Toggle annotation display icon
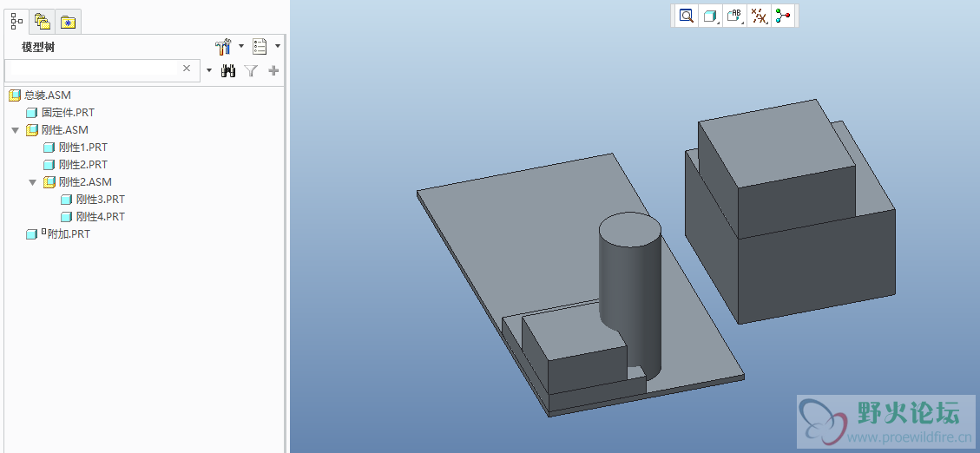This screenshot has width=980, height=453. 735,16
